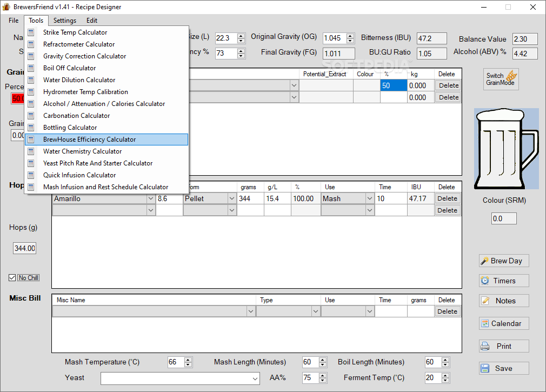
Task: Click the Ferment Temp 20 stepper
Action: pos(445,378)
